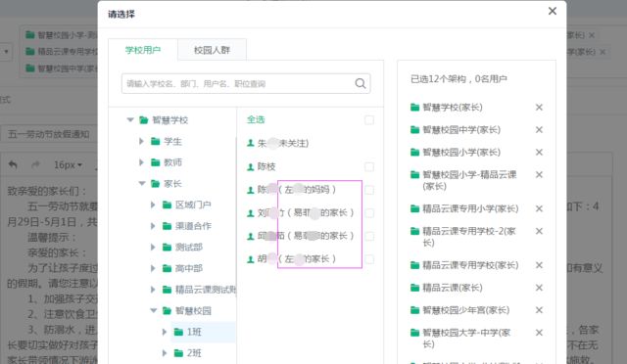Expand the 精品云课测试 tree node
This screenshot has width=627, height=364.
[153, 290]
